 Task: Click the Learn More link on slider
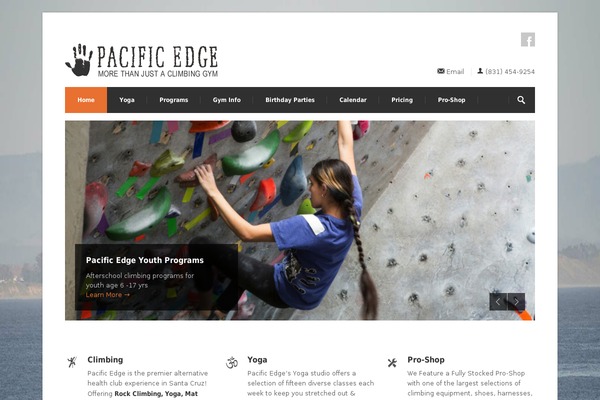108,295
